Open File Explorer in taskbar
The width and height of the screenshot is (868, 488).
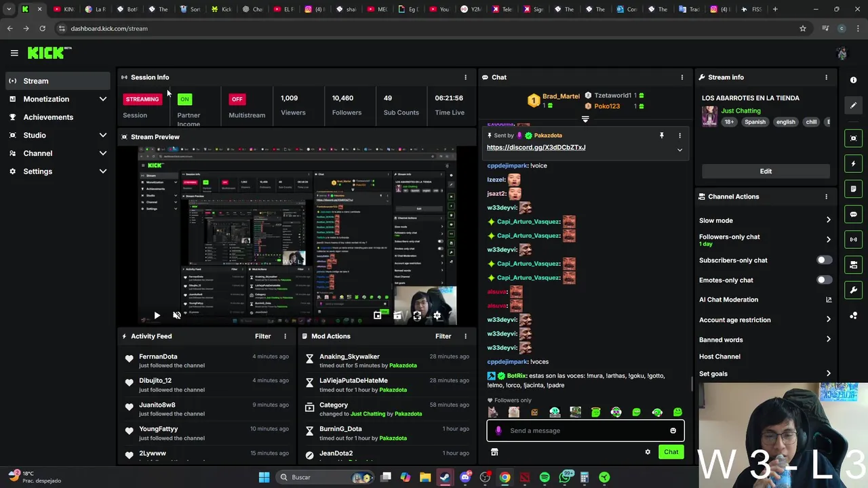(425, 477)
